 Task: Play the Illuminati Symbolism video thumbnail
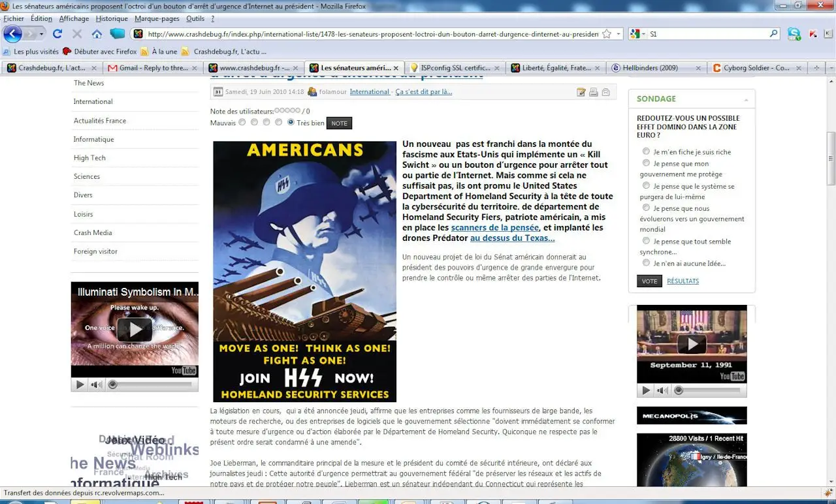click(135, 330)
